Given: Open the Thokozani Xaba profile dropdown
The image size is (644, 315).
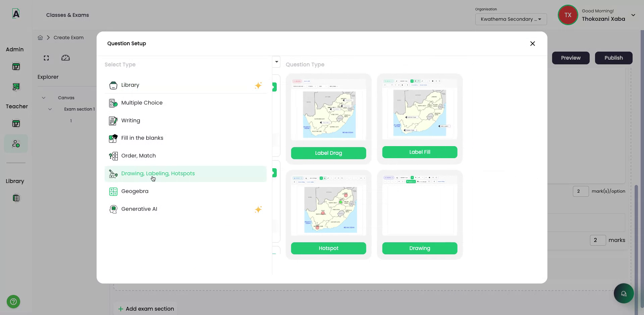Looking at the screenshot, I should [x=633, y=15].
